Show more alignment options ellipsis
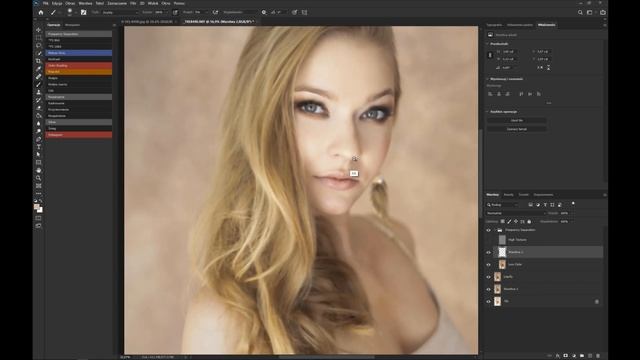640x360 pixels. coord(549,103)
